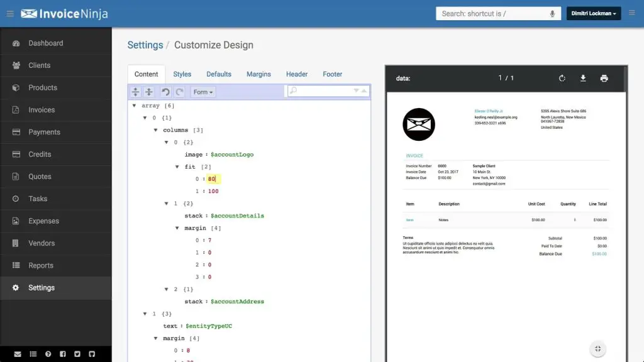The width and height of the screenshot is (644, 362).
Task: Click the Tasks clock icon
Action: click(x=16, y=198)
